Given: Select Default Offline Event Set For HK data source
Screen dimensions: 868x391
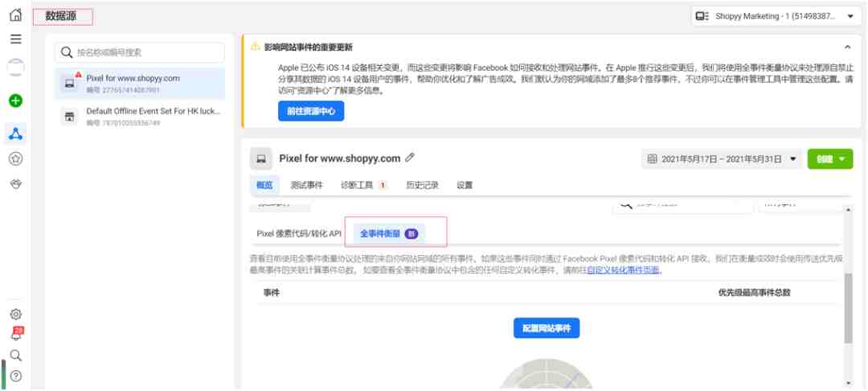Looking at the screenshot, I should (x=140, y=117).
